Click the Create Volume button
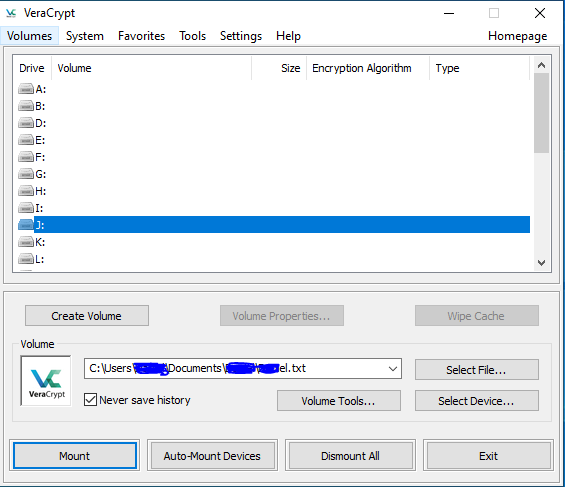The height and width of the screenshot is (487, 565). point(87,316)
